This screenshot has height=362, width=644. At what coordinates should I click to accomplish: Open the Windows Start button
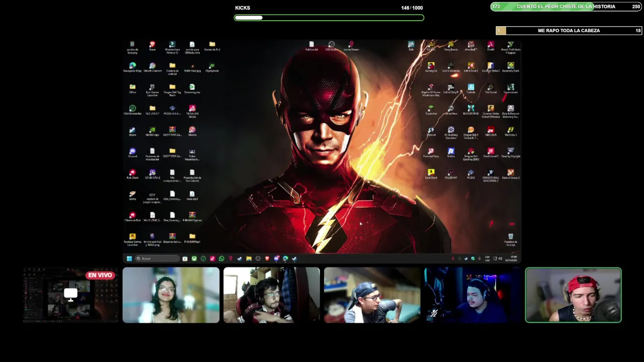pyautogui.click(x=129, y=258)
